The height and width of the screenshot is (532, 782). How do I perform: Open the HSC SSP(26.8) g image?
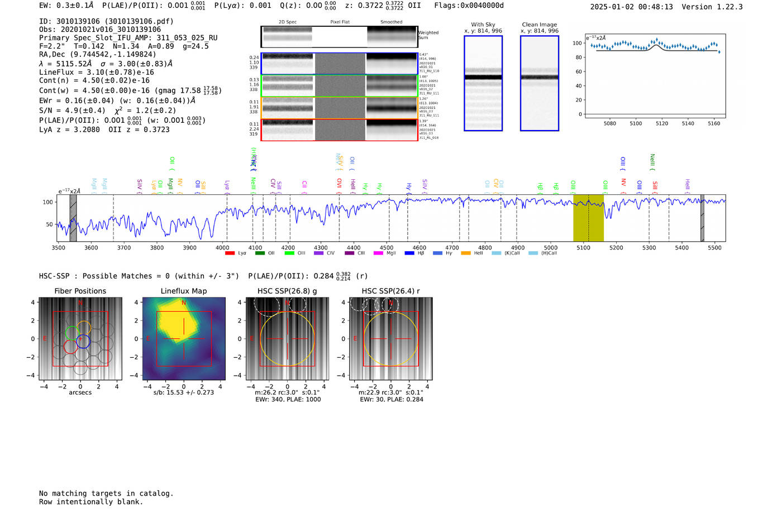(288, 339)
